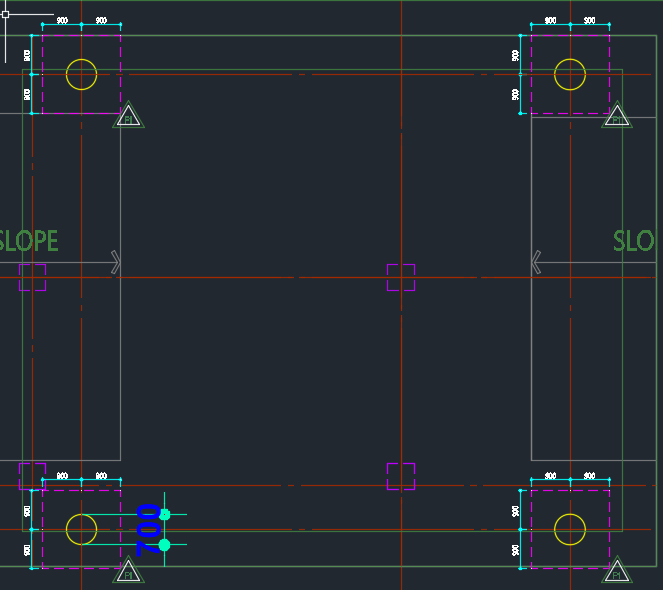Select the magenta dashed square at drawing center
Screen dimensions: 663x590
tap(401, 277)
